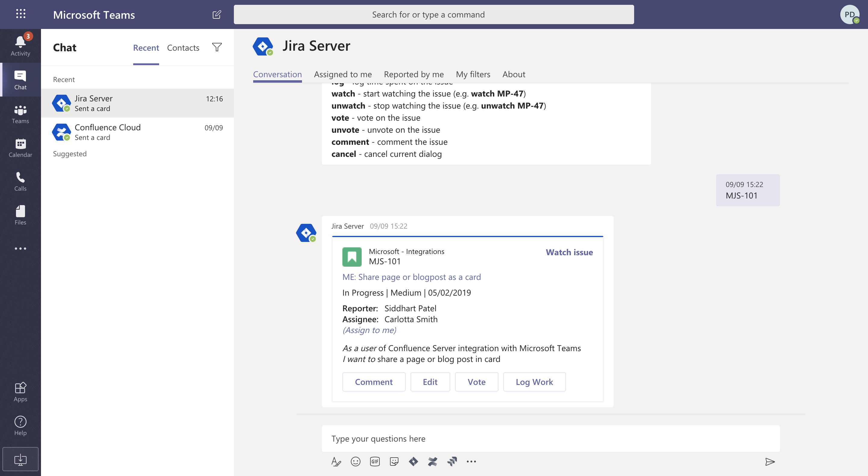Click the green MJS-101 issue type icon

coord(352,257)
